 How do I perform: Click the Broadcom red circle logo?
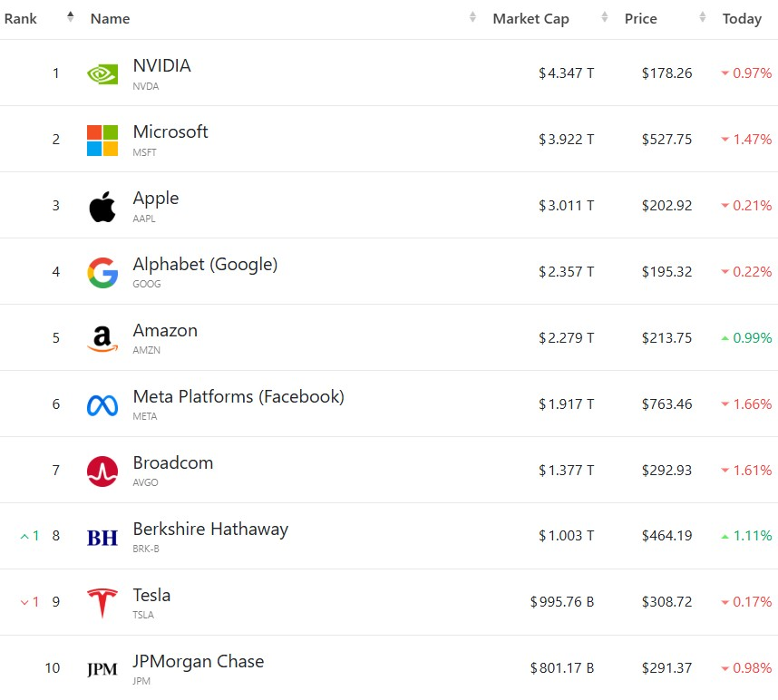[x=102, y=471]
